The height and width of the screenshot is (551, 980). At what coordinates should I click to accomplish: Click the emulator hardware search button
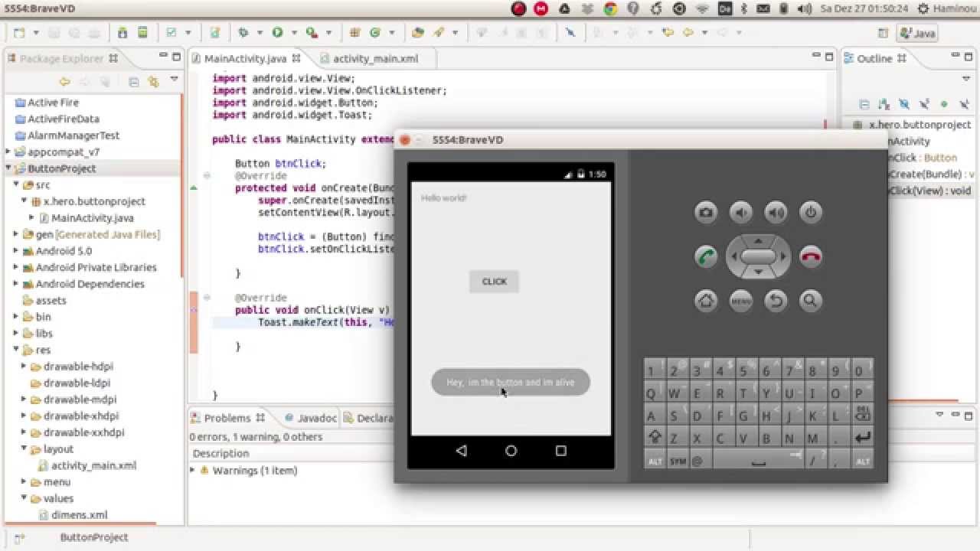811,301
